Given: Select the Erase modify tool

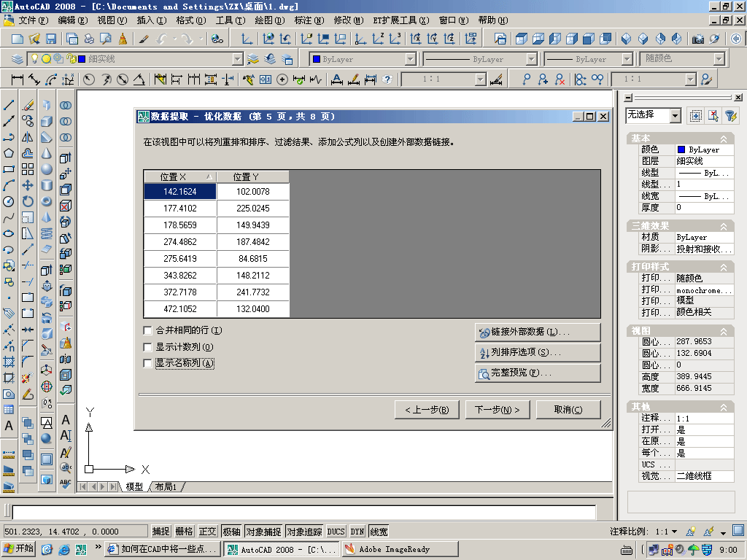Looking at the screenshot, I should pyautogui.click(x=28, y=105).
